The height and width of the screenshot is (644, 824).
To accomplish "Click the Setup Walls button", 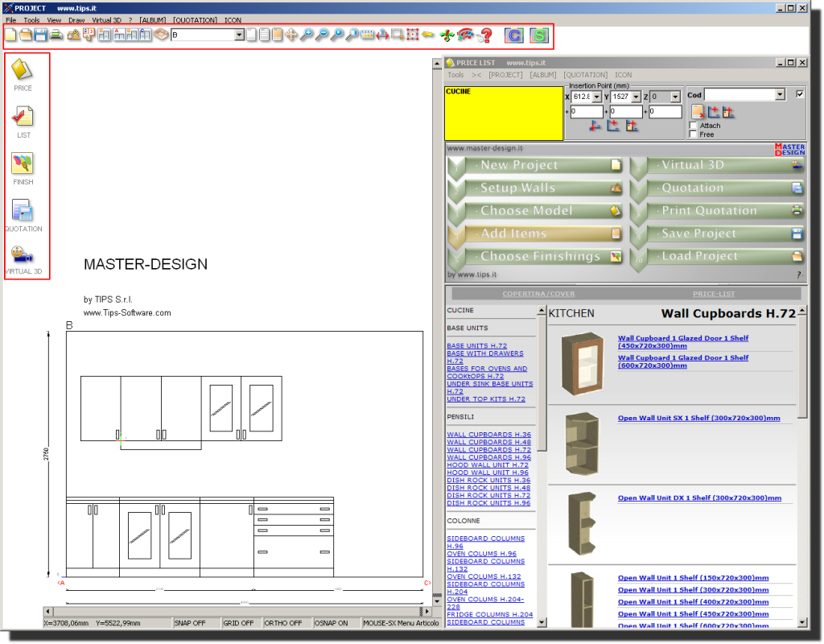I will 535,188.
